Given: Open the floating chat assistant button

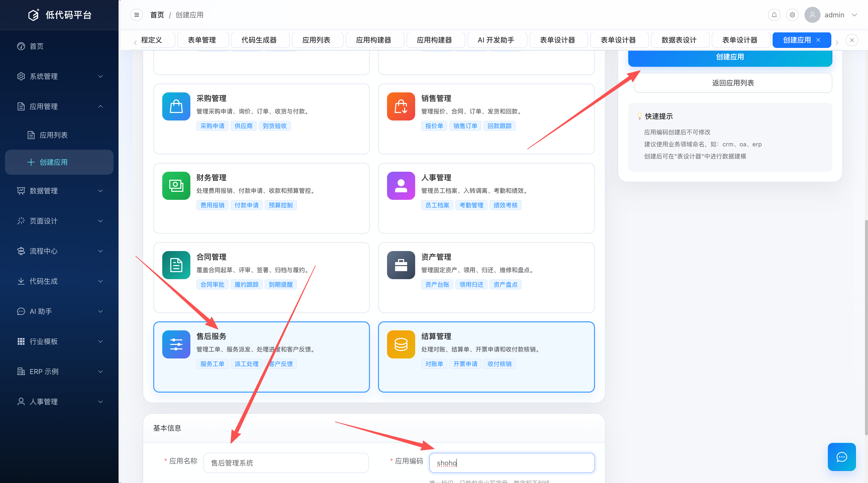Looking at the screenshot, I should (x=842, y=457).
